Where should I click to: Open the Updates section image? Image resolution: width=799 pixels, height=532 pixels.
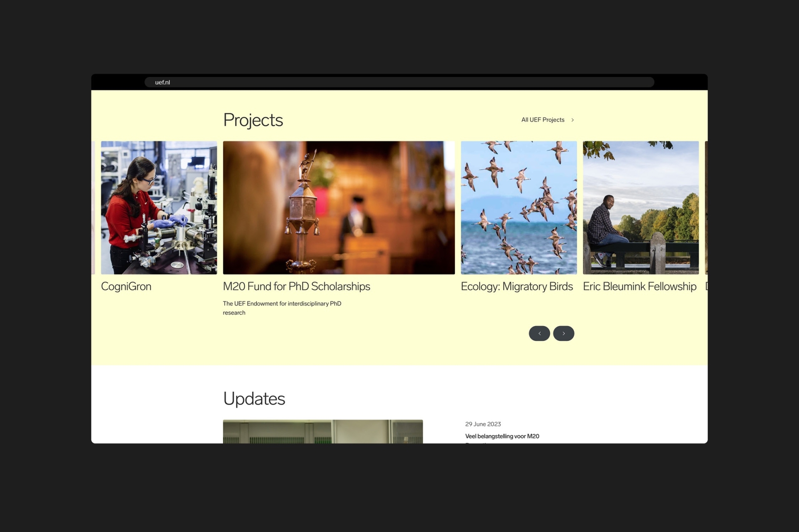pyautogui.click(x=323, y=431)
